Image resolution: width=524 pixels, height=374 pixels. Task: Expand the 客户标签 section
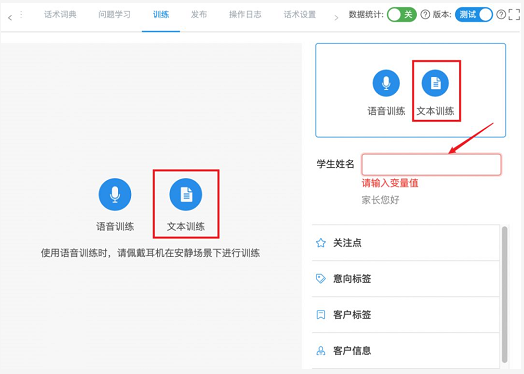pyautogui.click(x=406, y=315)
